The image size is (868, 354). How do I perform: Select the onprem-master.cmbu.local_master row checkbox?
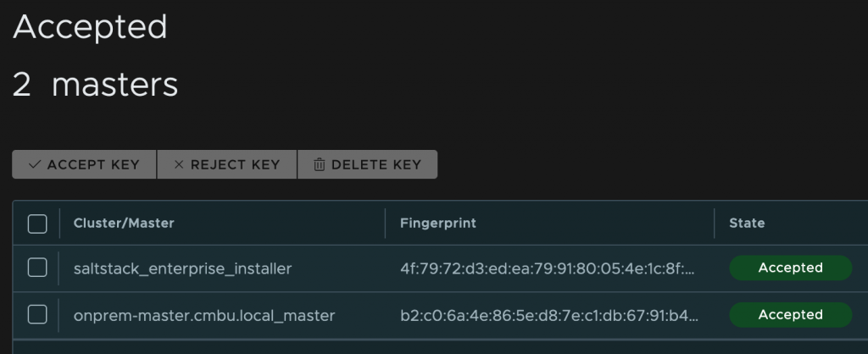(37, 315)
